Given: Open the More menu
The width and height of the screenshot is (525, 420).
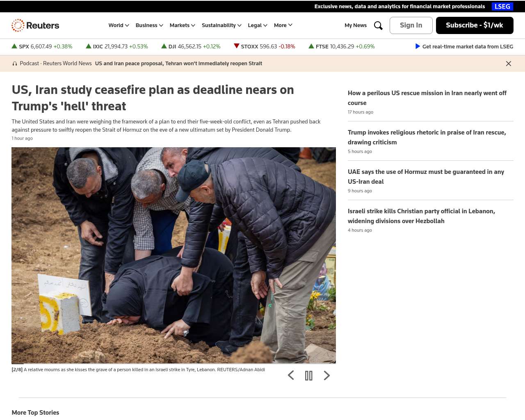Looking at the screenshot, I should (283, 25).
